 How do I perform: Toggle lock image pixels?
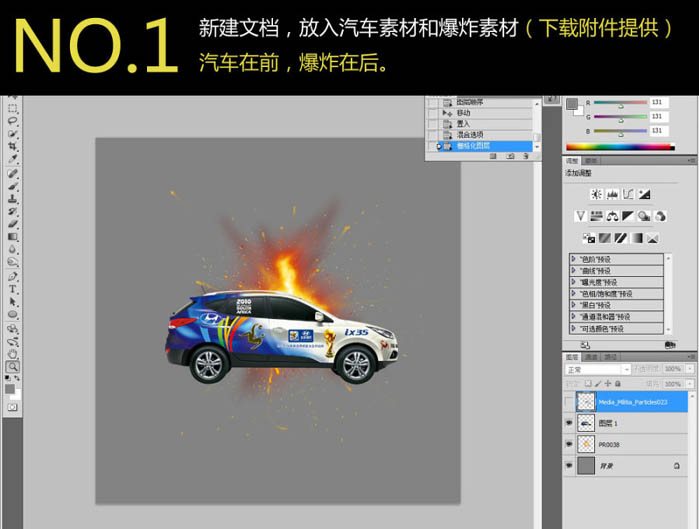coord(598,383)
